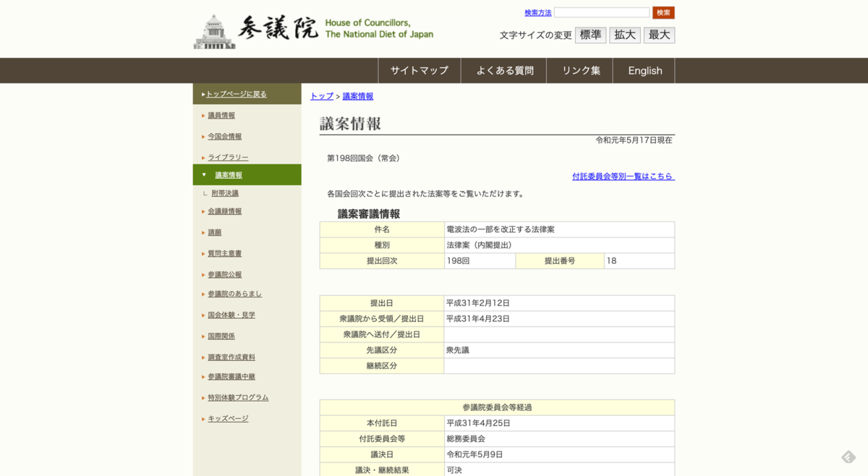Click the 議案情報 breadcrumb link
Image resolution: width=868 pixels, height=476 pixels.
pos(358,96)
